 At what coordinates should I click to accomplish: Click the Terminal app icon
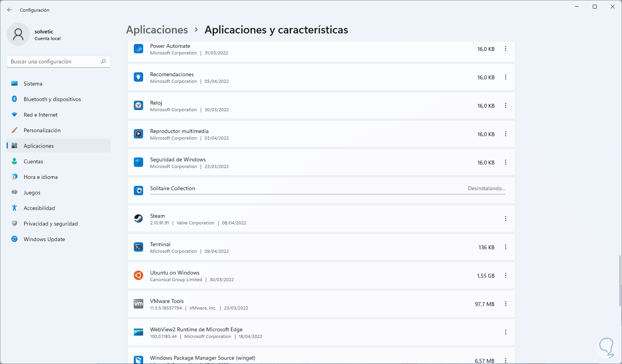coord(138,247)
